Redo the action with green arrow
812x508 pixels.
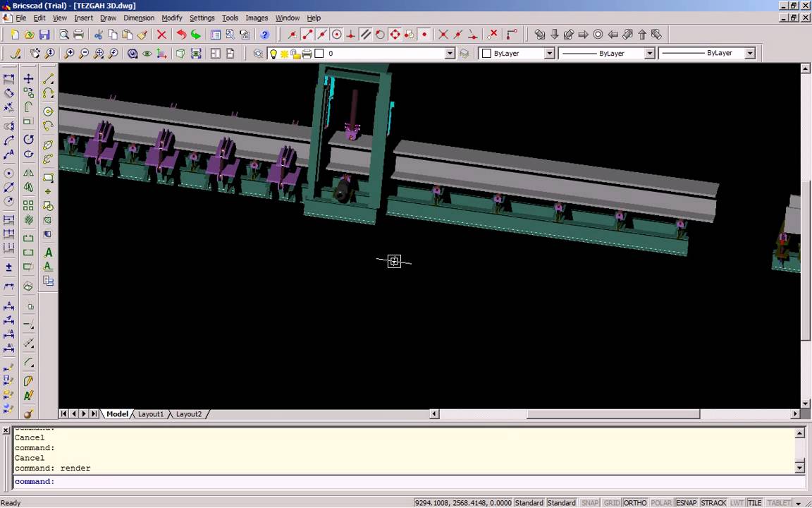click(x=196, y=35)
